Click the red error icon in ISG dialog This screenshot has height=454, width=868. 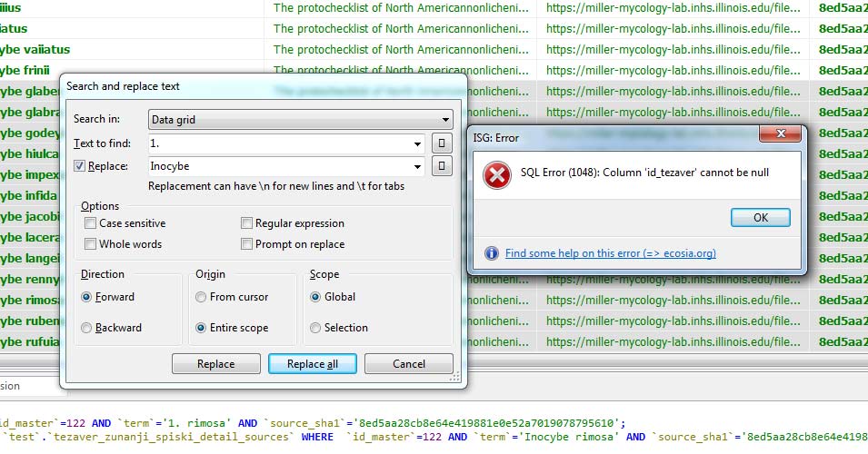[x=496, y=175]
